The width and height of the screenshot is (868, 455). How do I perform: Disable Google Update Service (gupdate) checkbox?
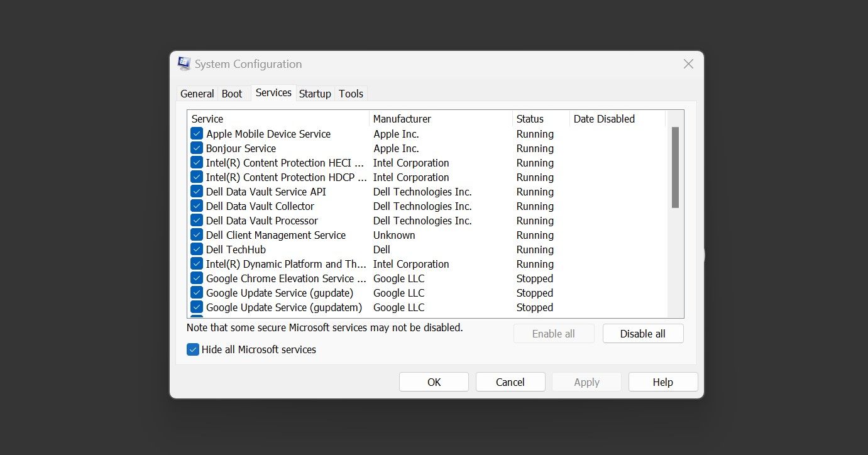197,292
